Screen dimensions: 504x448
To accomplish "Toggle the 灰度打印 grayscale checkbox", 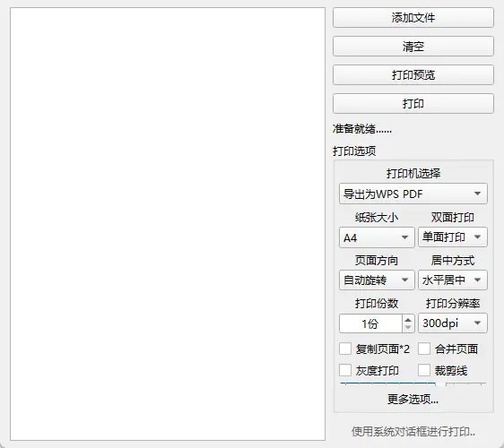I will (x=345, y=370).
